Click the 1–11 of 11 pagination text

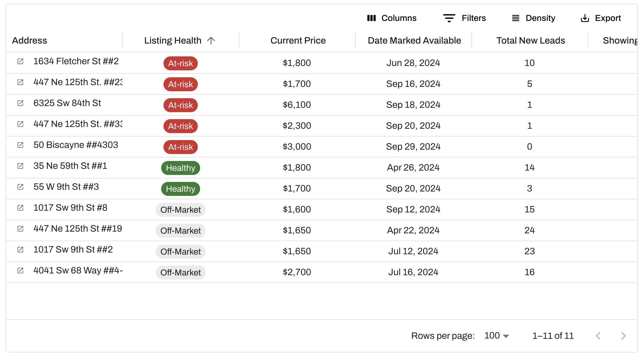click(553, 336)
